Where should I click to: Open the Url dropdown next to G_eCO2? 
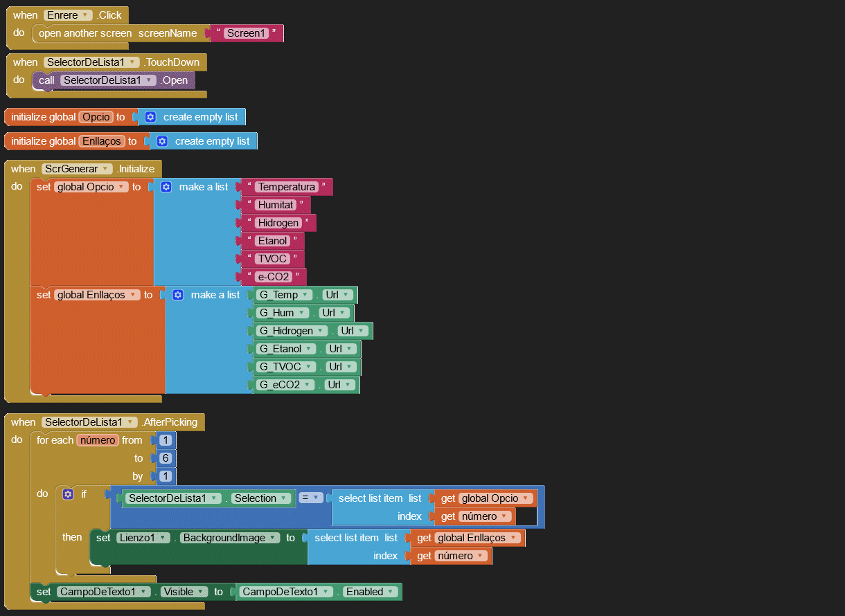[x=348, y=385]
